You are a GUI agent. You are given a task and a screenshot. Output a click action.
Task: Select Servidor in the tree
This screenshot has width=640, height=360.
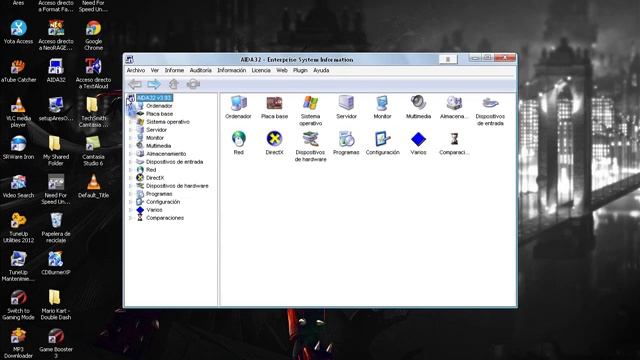point(156,130)
